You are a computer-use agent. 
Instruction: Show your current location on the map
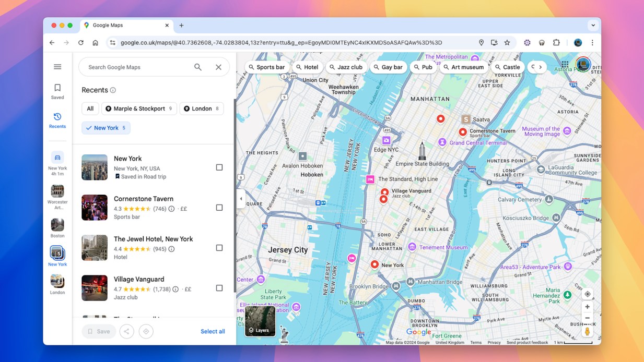coord(587,294)
